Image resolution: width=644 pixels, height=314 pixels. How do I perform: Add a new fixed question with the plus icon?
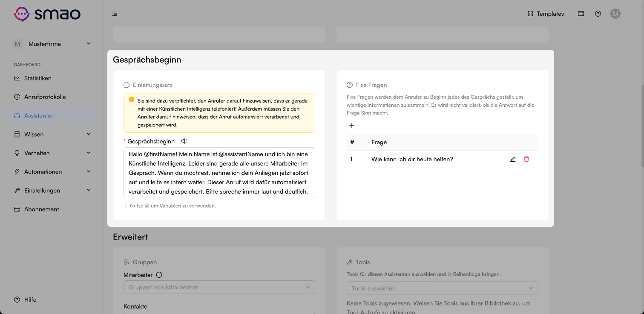tap(352, 126)
